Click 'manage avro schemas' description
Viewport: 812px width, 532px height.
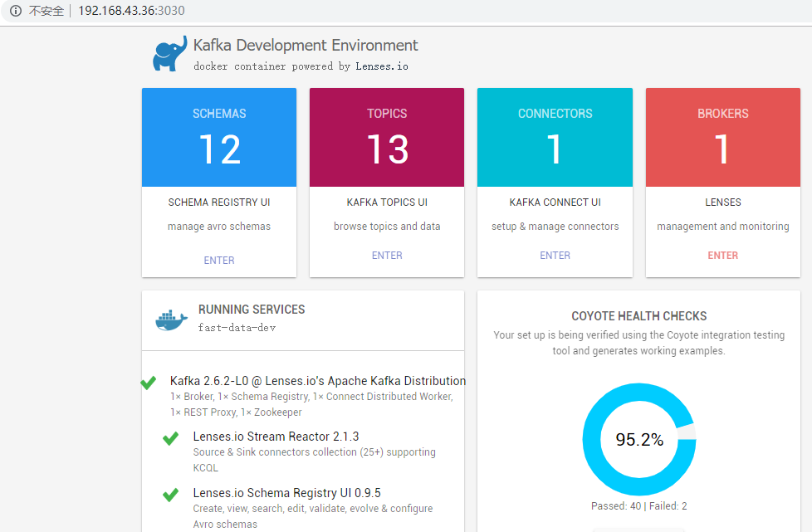[219, 226]
